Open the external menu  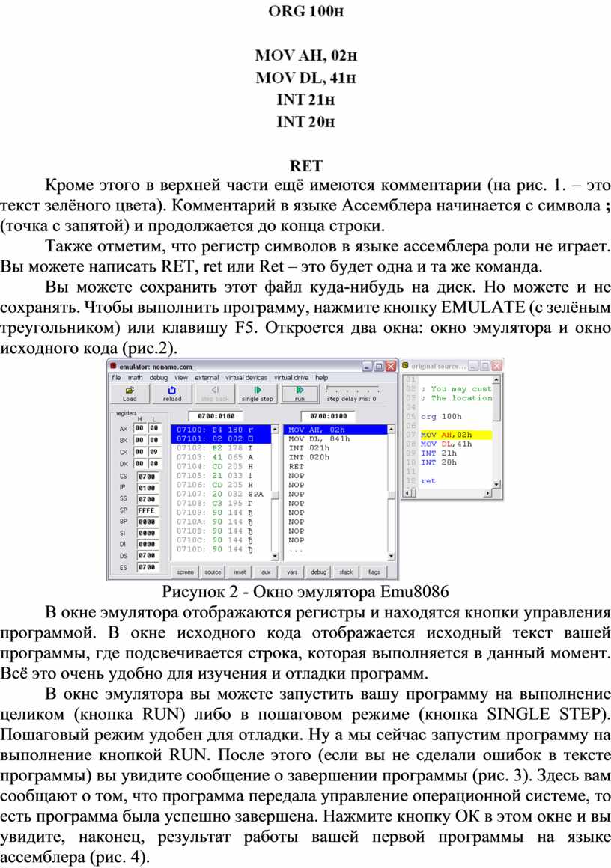[207, 378]
